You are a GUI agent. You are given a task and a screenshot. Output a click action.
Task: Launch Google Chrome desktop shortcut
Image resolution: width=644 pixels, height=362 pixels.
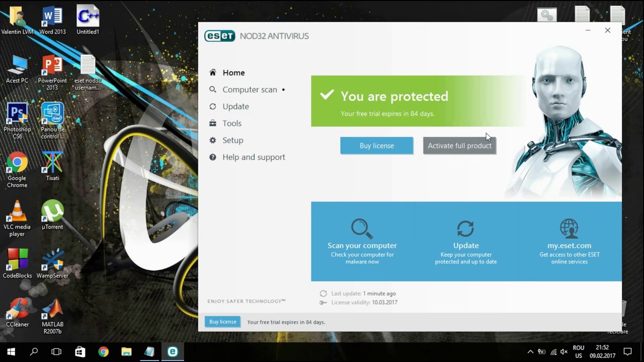pyautogui.click(x=17, y=170)
